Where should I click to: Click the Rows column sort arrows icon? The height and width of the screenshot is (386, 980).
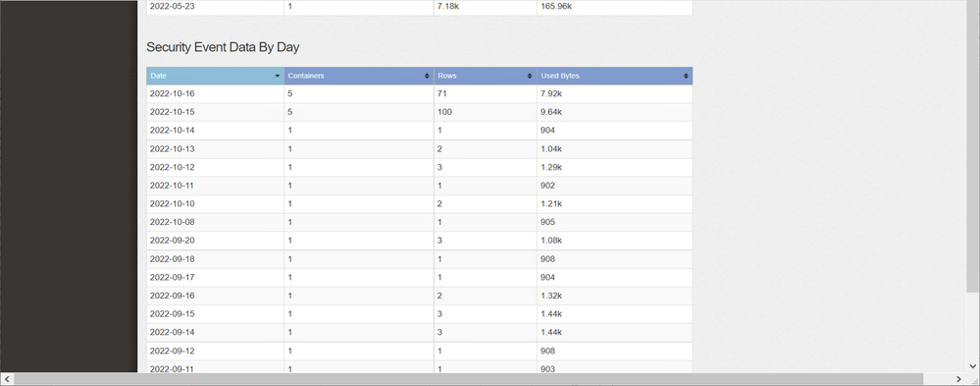coord(531,76)
